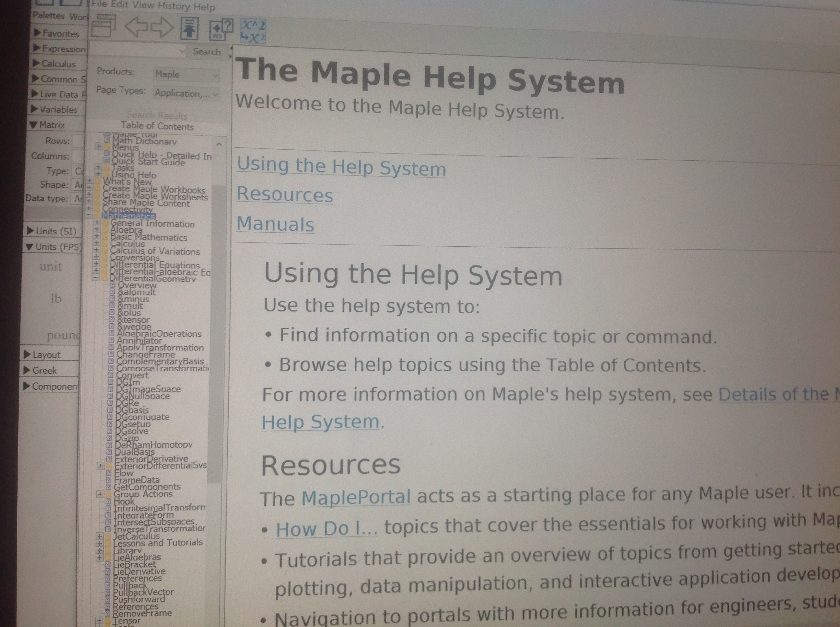Open the Manuals link

[x=275, y=224]
